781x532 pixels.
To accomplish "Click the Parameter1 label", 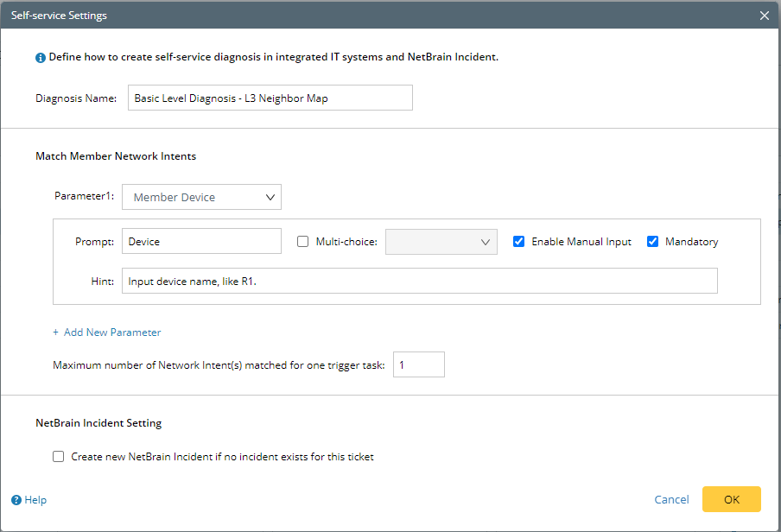I will point(84,196).
